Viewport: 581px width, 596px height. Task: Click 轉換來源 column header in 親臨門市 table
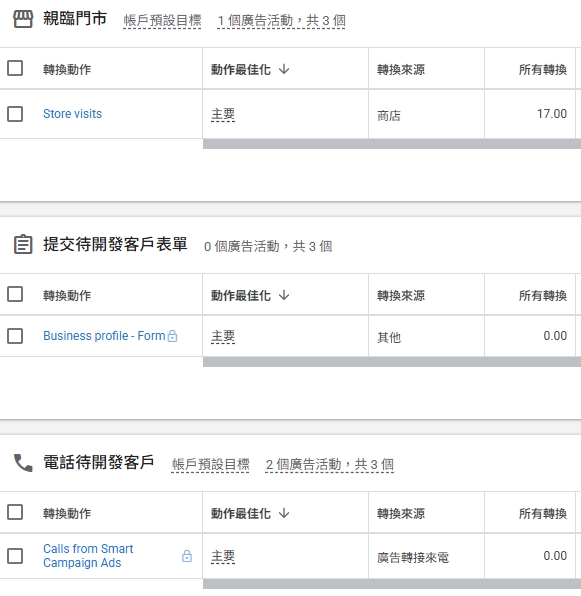click(401, 70)
